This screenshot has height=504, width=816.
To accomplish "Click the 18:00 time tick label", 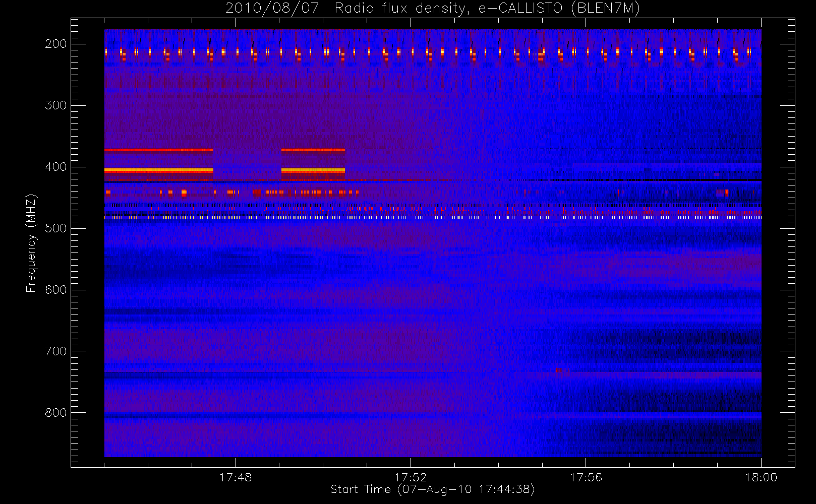I will [x=761, y=477].
